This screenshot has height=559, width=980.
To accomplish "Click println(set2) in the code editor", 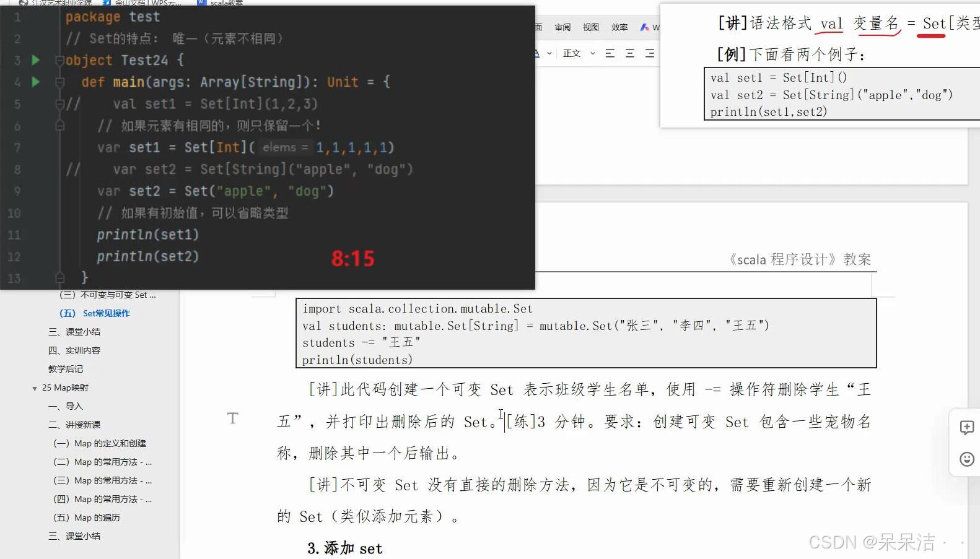I will 147,256.
